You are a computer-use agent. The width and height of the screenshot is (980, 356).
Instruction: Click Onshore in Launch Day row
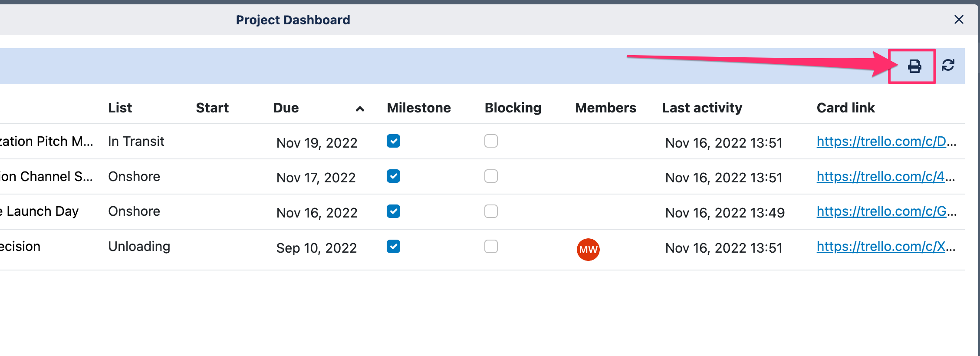coord(134,211)
